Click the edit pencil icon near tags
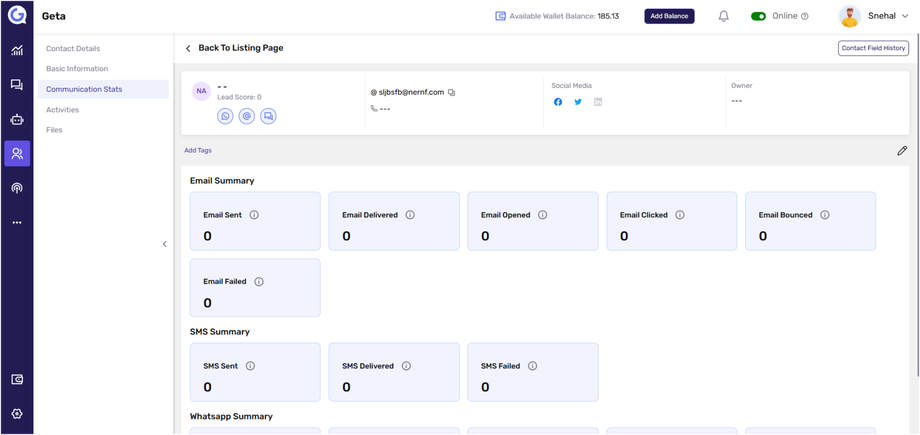The image size is (920, 435). coord(902,151)
